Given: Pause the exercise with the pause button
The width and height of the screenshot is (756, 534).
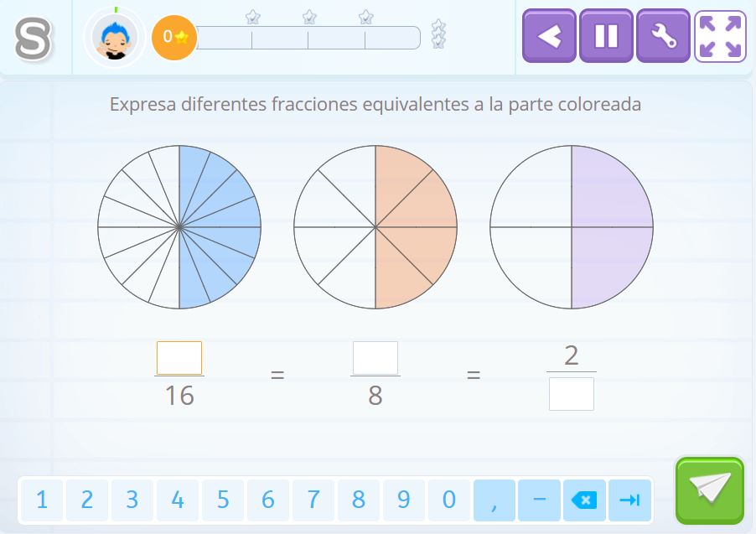Looking at the screenshot, I should 606,36.
